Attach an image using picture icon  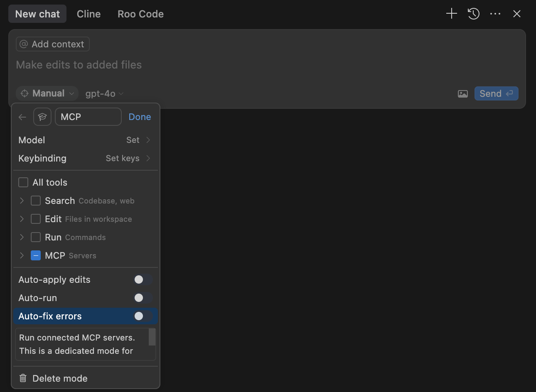point(462,94)
